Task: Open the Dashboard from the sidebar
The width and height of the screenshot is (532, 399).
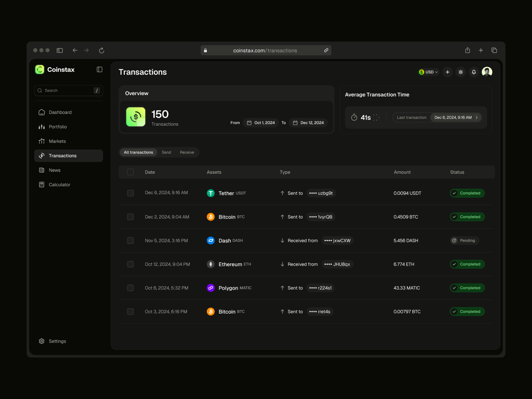Action: (60, 112)
